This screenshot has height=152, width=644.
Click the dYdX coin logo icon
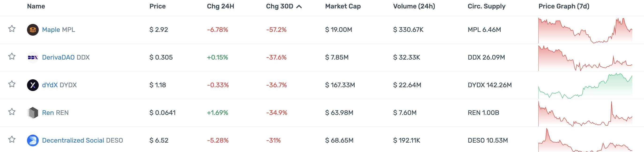[33, 85]
